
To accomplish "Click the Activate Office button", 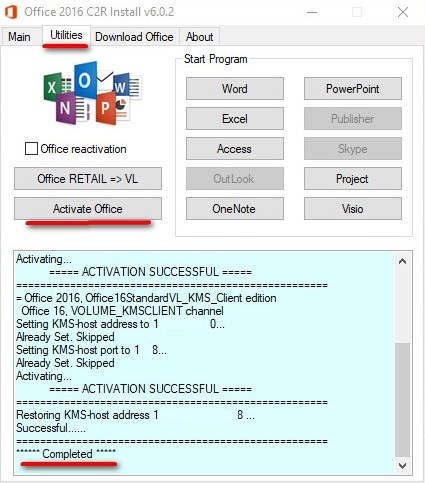I will 88,209.
